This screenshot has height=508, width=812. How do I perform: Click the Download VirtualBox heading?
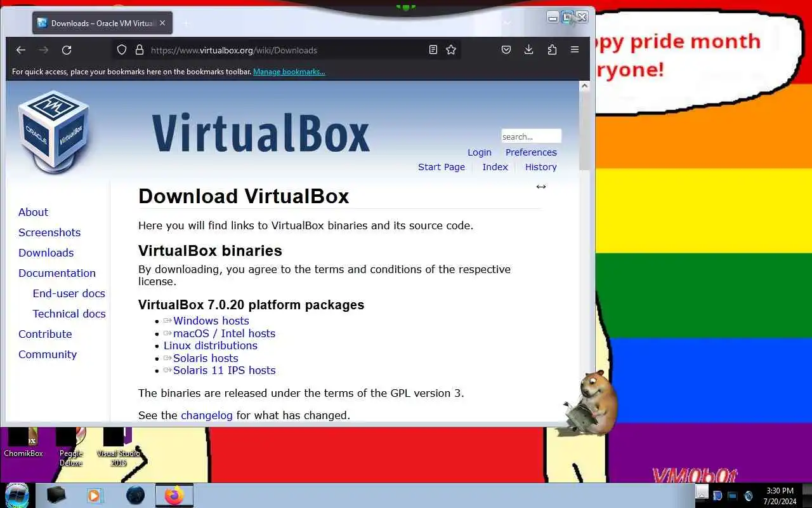coord(244,196)
